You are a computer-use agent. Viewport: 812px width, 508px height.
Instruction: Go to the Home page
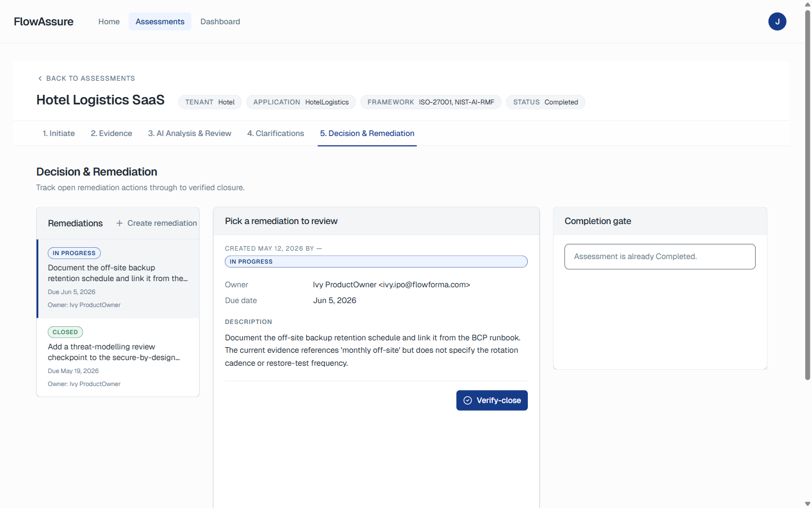(109, 21)
